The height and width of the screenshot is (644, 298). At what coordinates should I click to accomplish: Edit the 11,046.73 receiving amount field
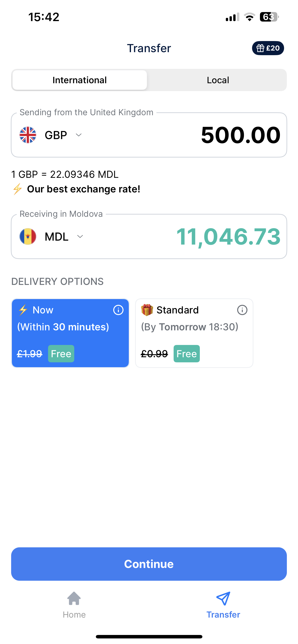(228, 236)
